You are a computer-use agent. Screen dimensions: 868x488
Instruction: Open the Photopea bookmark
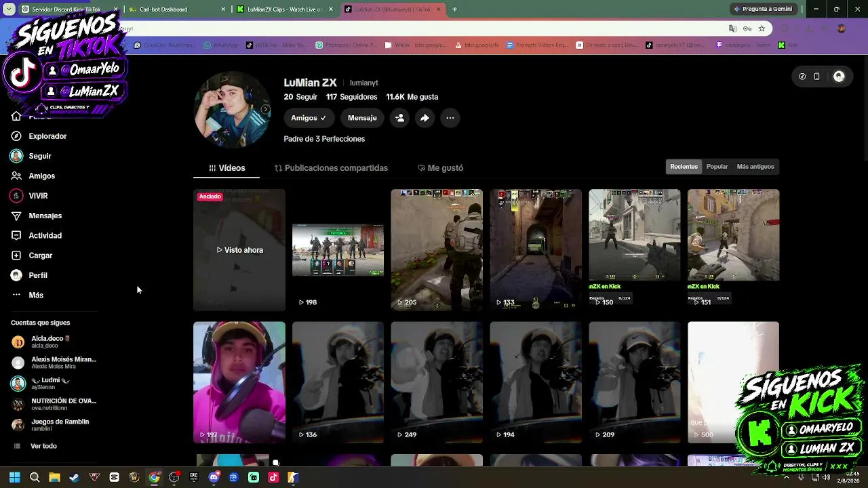(346, 45)
